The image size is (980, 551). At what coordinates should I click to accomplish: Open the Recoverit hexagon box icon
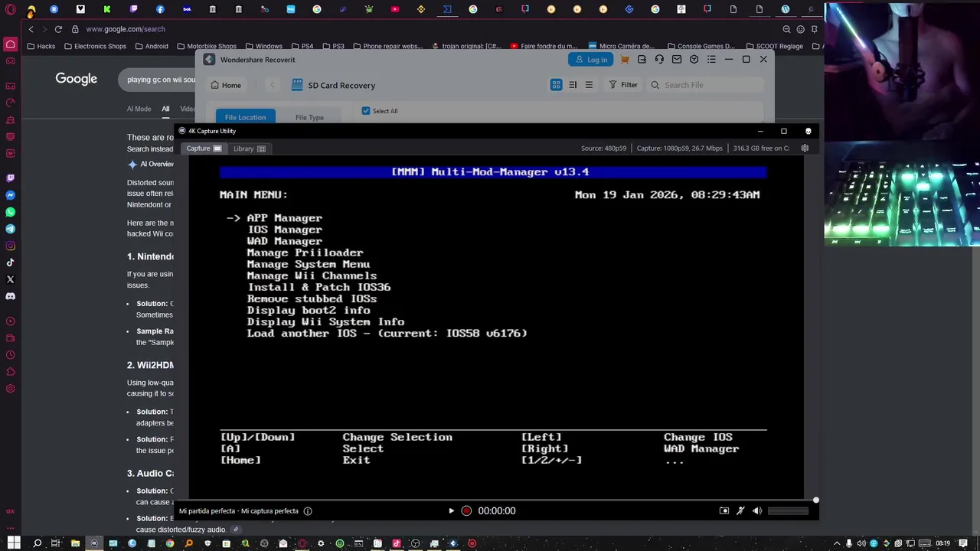pos(694,60)
